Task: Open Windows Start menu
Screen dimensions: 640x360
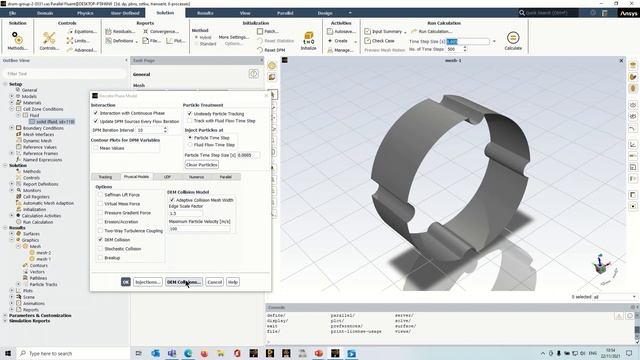Action: click(8, 353)
